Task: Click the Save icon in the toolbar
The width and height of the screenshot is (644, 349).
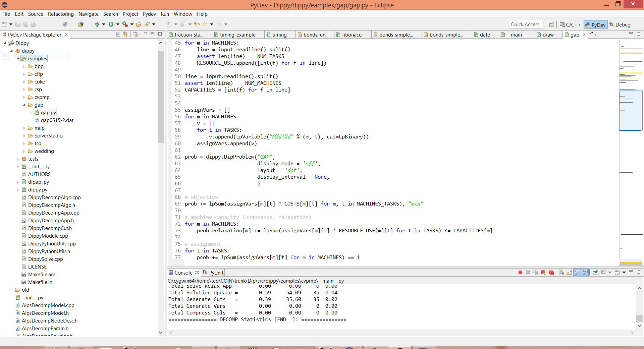Action: (18, 24)
